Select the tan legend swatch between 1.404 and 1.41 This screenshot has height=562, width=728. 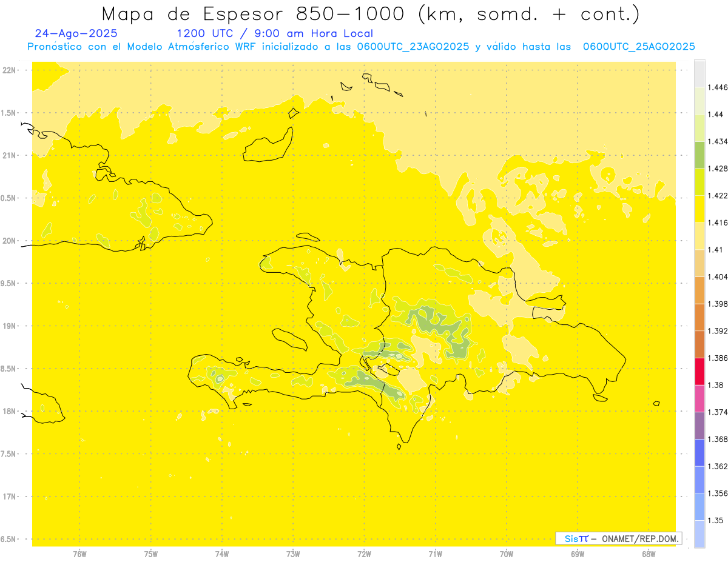click(x=699, y=263)
